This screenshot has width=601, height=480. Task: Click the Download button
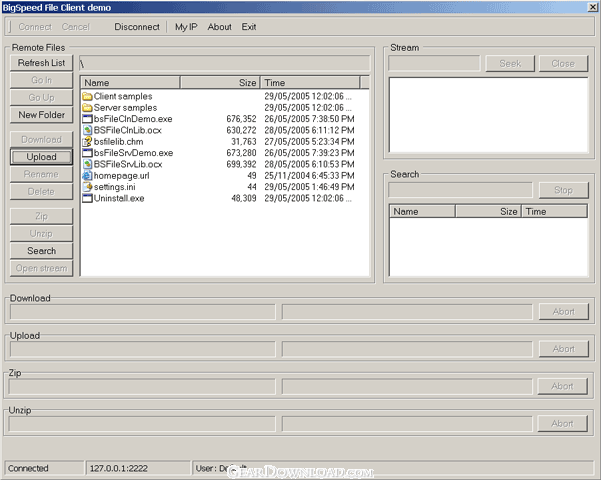click(41, 140)
